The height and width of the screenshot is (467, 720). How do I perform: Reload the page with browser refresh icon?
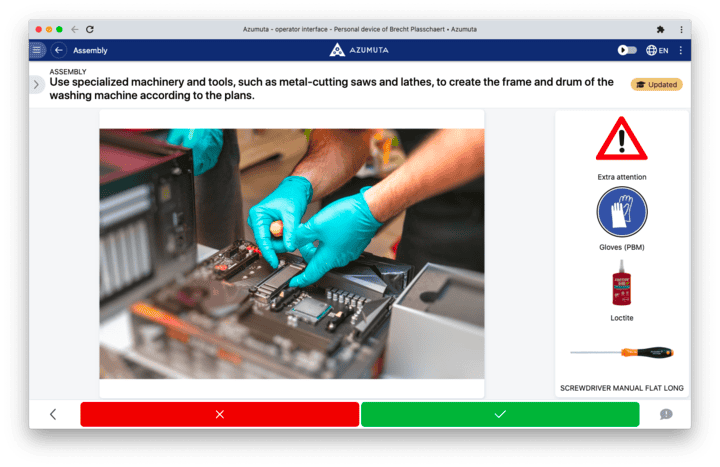pos(90,29)
